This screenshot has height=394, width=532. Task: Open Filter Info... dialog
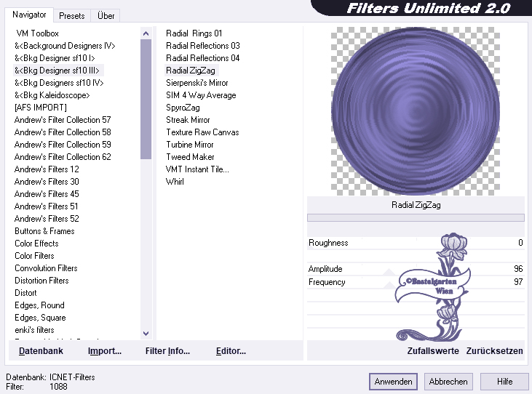(x=167, y=351)
